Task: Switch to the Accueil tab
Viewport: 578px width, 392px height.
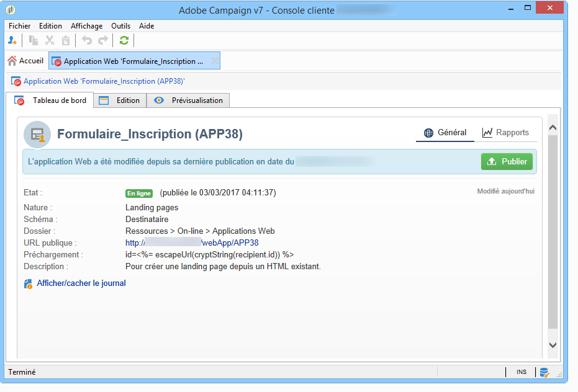Action: click(x=26, y=61)
